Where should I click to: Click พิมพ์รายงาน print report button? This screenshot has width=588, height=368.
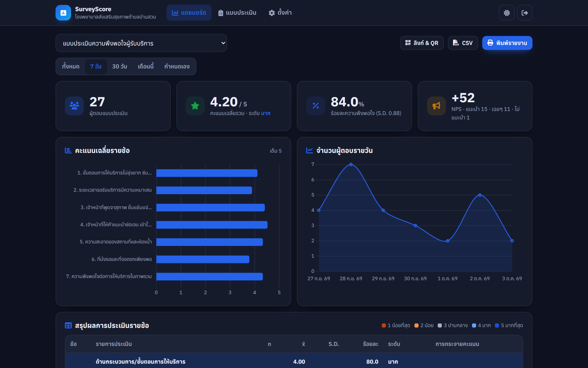(507, 43)
